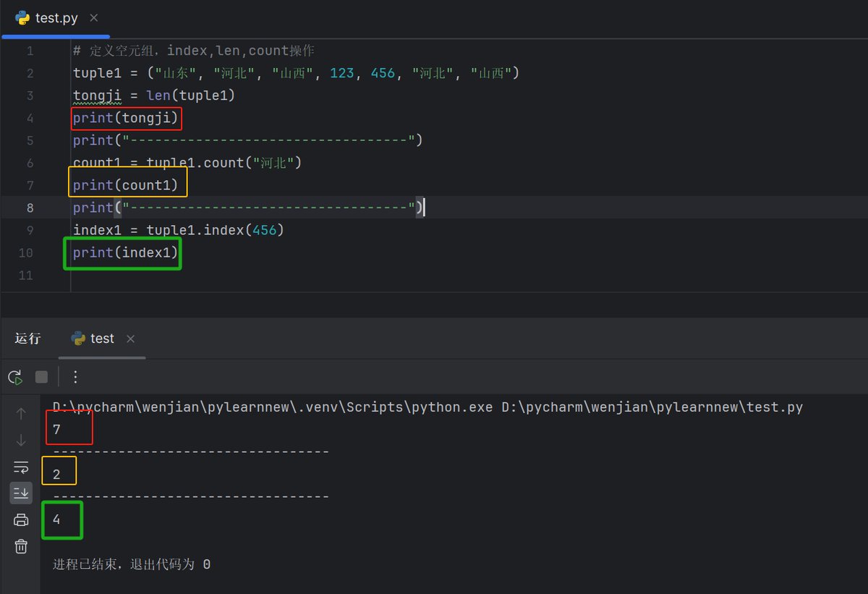
Task: Click the trash icon to clear console
Action: click(x=21, y=546)
